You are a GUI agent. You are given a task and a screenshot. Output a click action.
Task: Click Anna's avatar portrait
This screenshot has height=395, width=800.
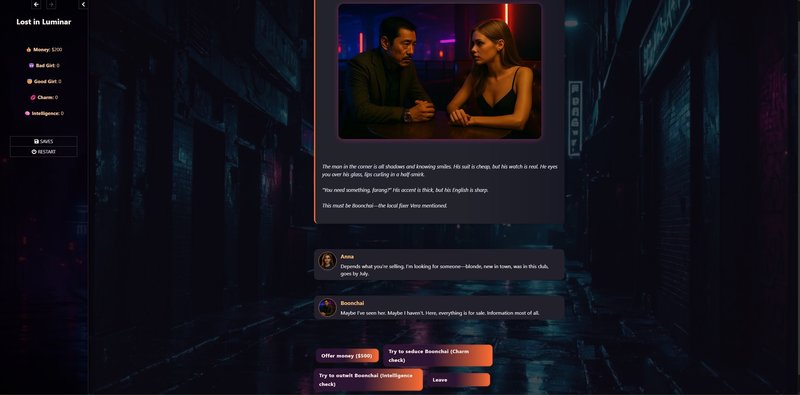point(328,261)
